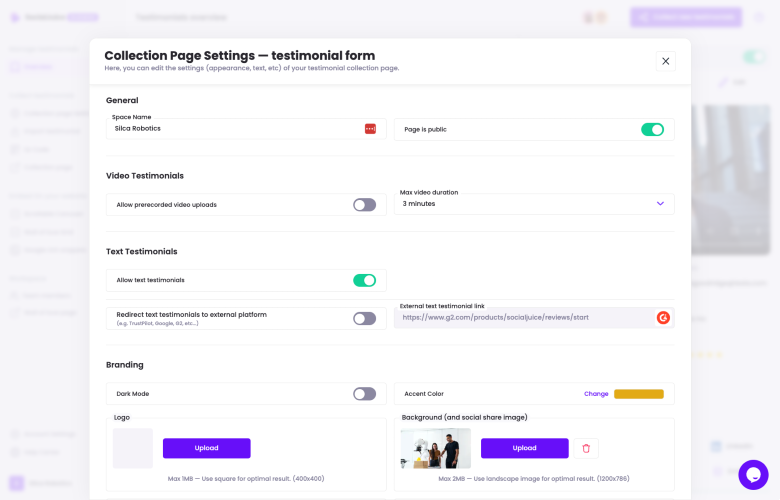Turn on Dark Mode
This screenshot has height=500, width=780.
click(x=365, y=394)
